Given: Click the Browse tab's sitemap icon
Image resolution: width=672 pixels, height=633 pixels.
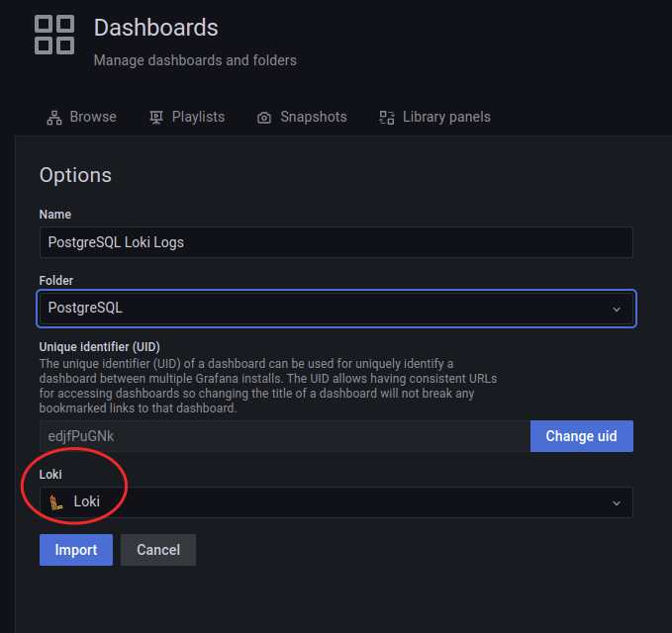Looking at the screenshot, I should pos(54,118).
